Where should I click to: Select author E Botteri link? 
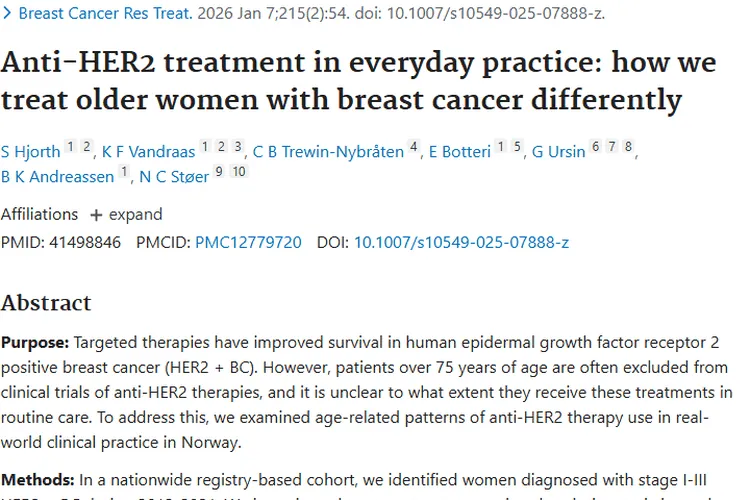pos(460,151)
